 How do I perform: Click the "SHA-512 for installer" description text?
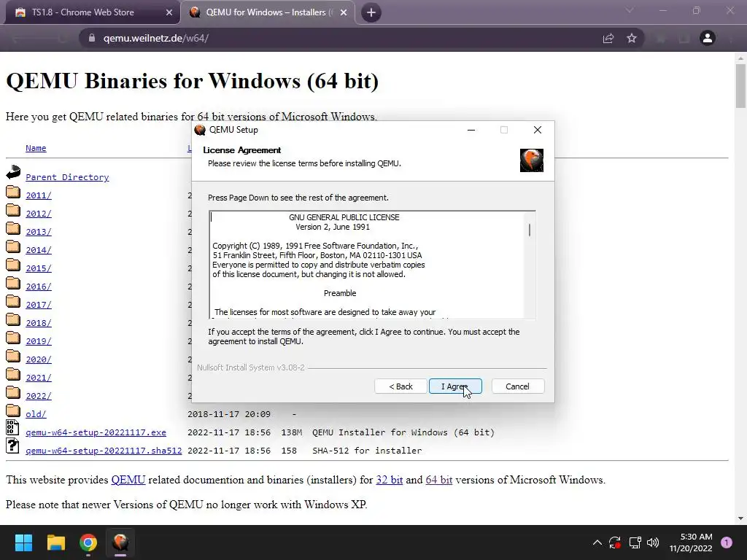[367, 451]
